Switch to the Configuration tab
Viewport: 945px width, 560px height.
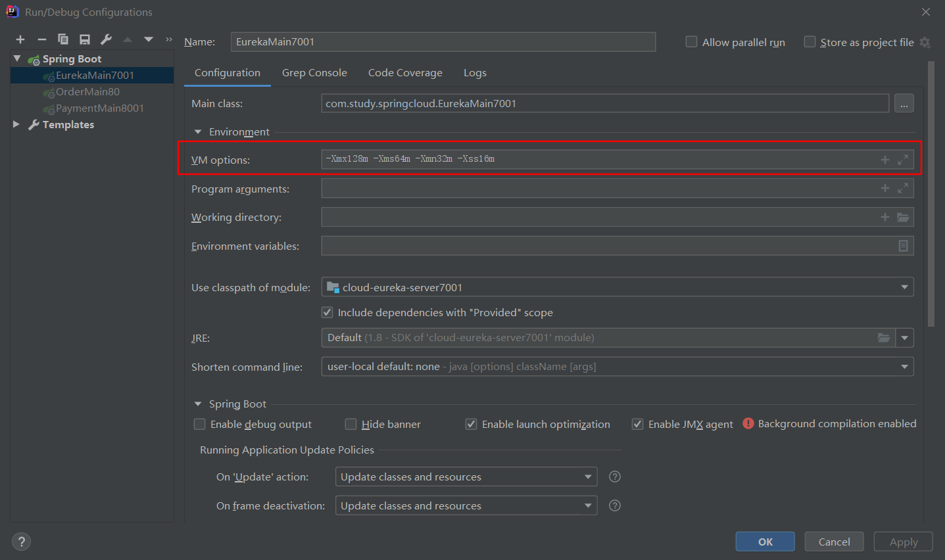[x=228, y=73]
